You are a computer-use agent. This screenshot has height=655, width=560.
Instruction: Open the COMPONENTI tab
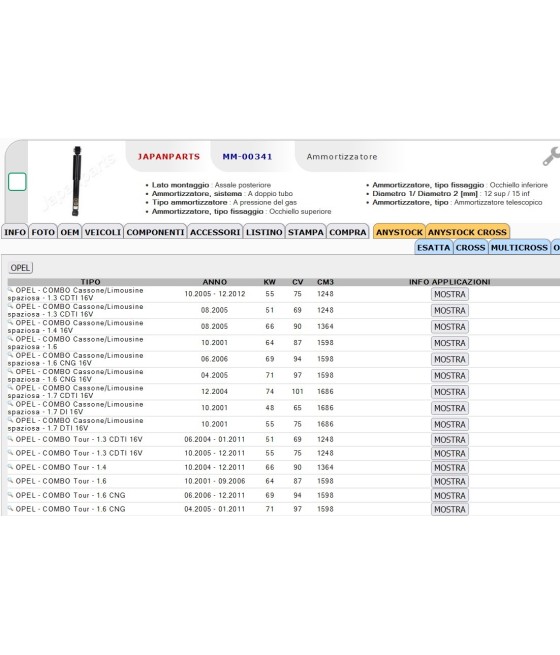click(155, 232)
